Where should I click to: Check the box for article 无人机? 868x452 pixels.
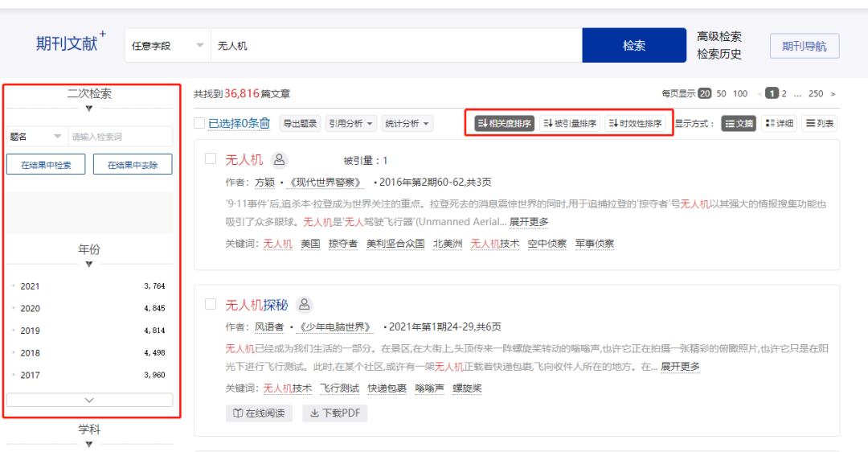[x=211, y=159]
